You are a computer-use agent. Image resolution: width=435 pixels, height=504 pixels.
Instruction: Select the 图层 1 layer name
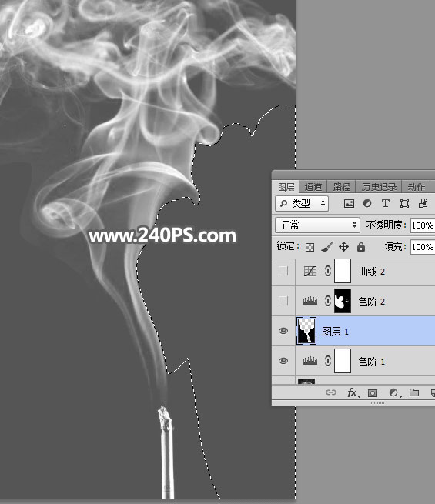335,332
